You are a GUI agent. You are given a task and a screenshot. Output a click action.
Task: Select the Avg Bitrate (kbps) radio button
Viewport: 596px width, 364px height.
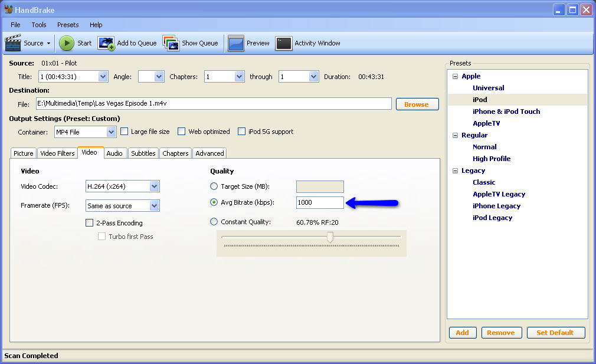pos(214,202)
